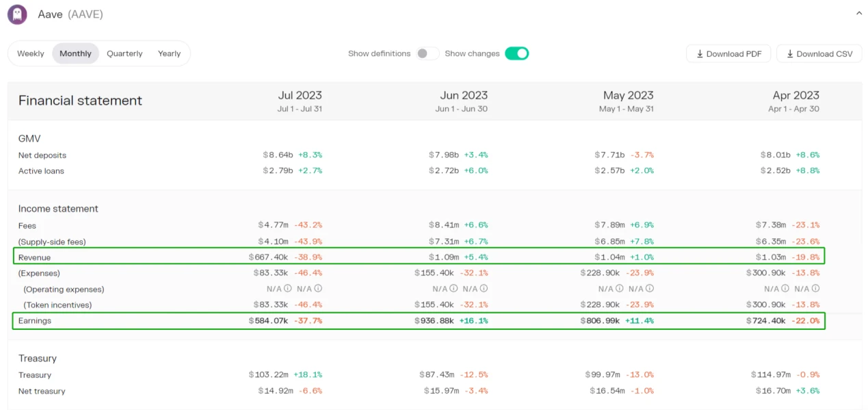
Task: Choose the Yearly period tab
Action: (x=169, y=53)
